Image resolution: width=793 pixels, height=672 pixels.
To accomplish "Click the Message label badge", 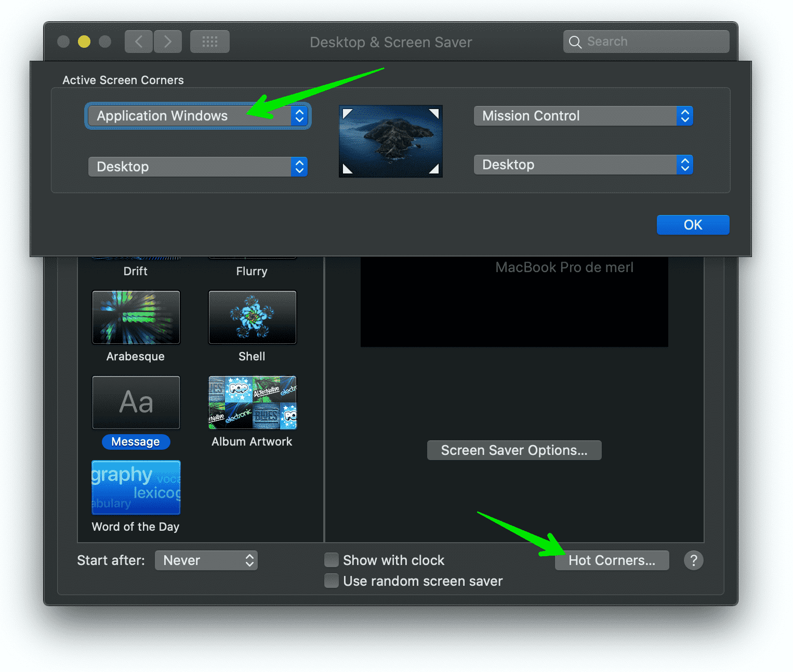I will 136,442.
